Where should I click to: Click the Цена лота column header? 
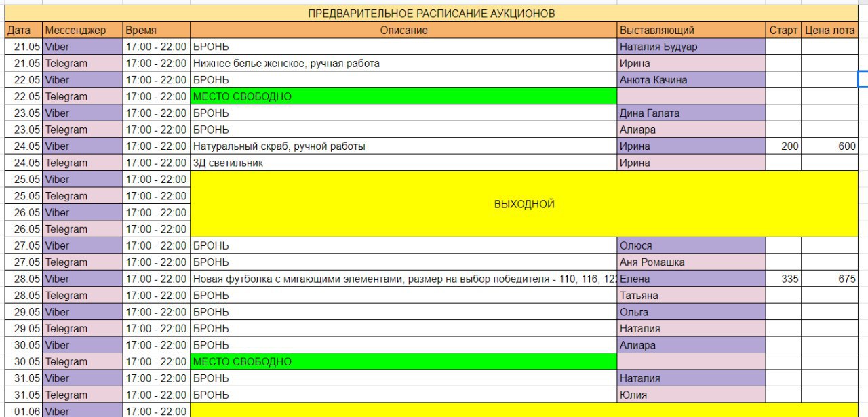tap(829, 31)
